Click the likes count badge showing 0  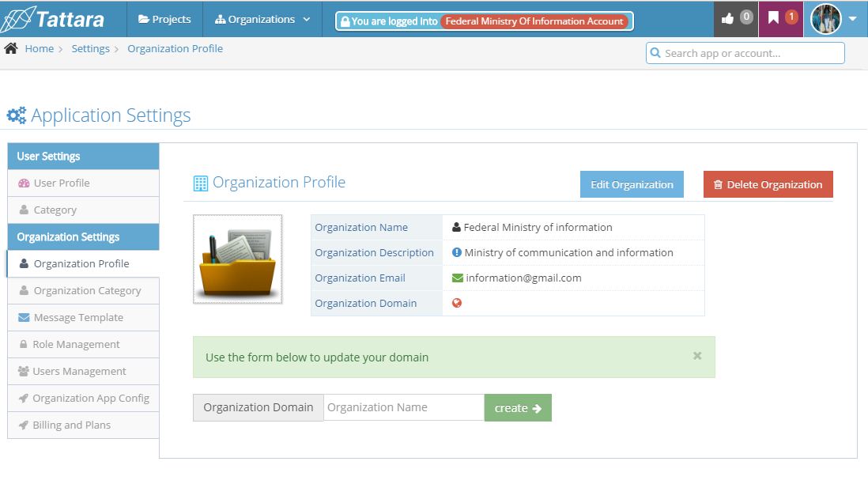(746, 17)
